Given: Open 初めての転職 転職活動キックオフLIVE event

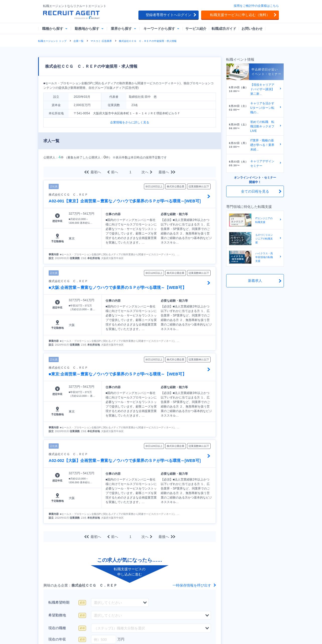Looking at the screenshot, I should point(255,126).
